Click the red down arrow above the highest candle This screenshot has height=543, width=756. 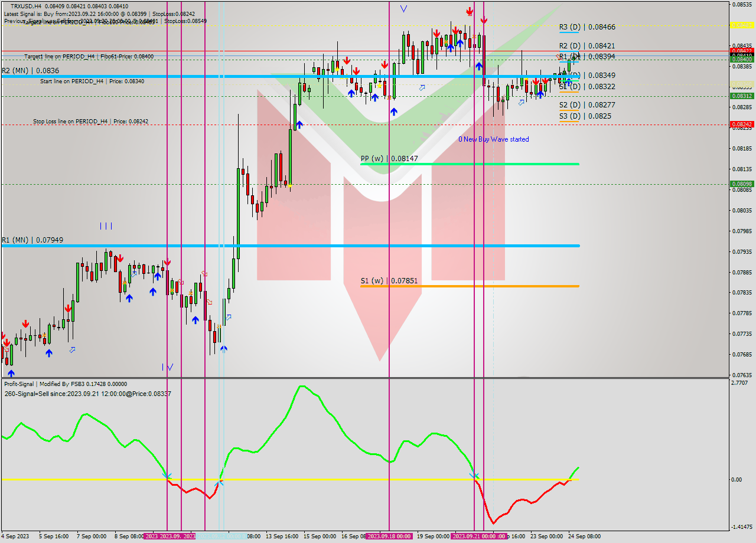[470, 11]
